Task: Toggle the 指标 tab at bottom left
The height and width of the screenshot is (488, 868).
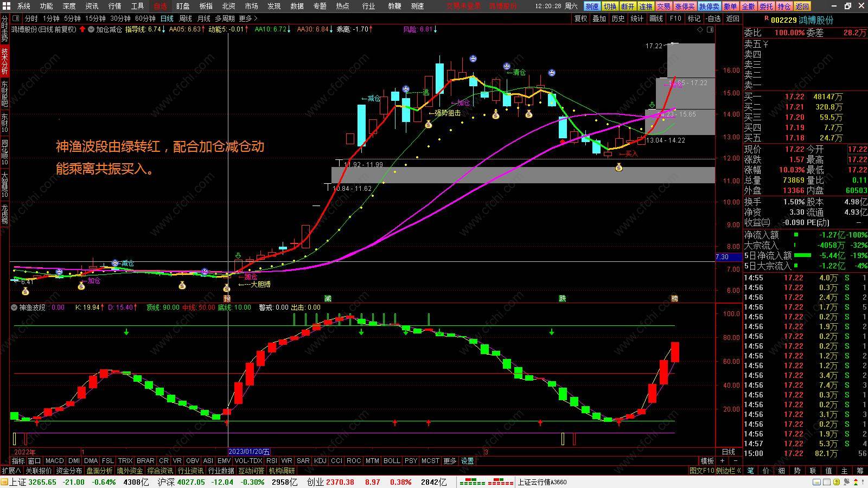Action: point(18,461)
